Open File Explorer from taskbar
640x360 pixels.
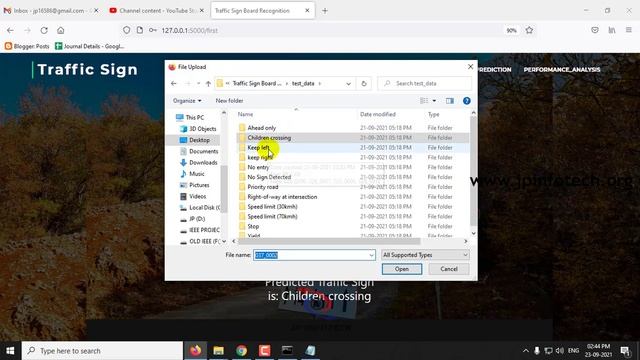219,351
